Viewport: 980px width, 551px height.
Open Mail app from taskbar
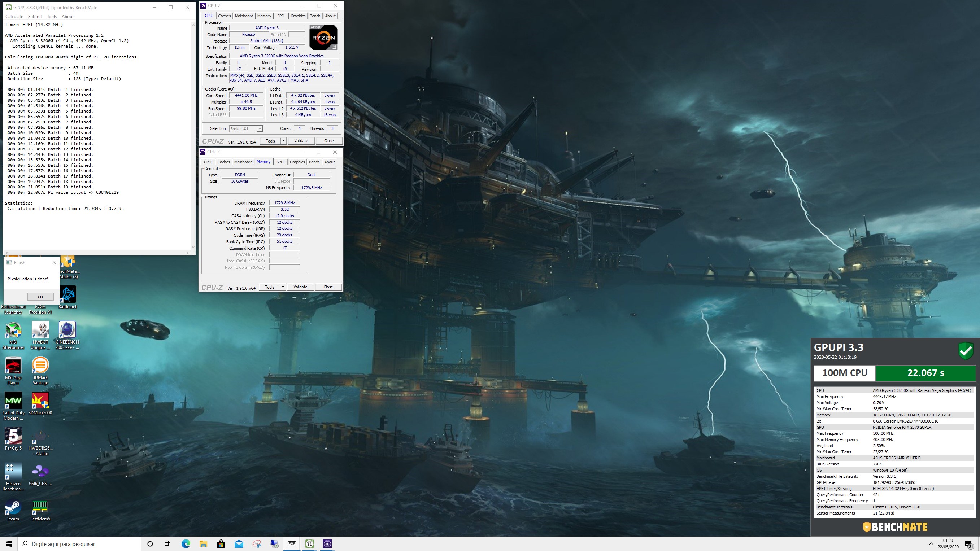click(239, 544)
